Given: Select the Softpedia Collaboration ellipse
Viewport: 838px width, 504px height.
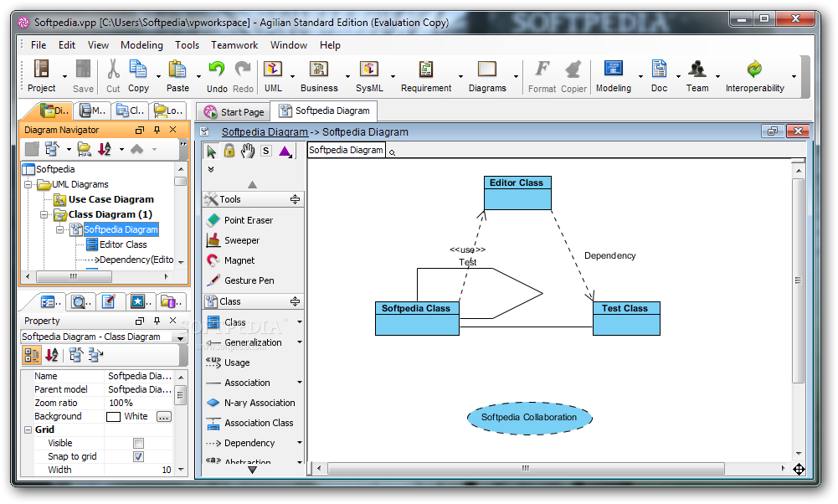Looking at the screenshot, I should pyautogui.click(x=529, y=418).
